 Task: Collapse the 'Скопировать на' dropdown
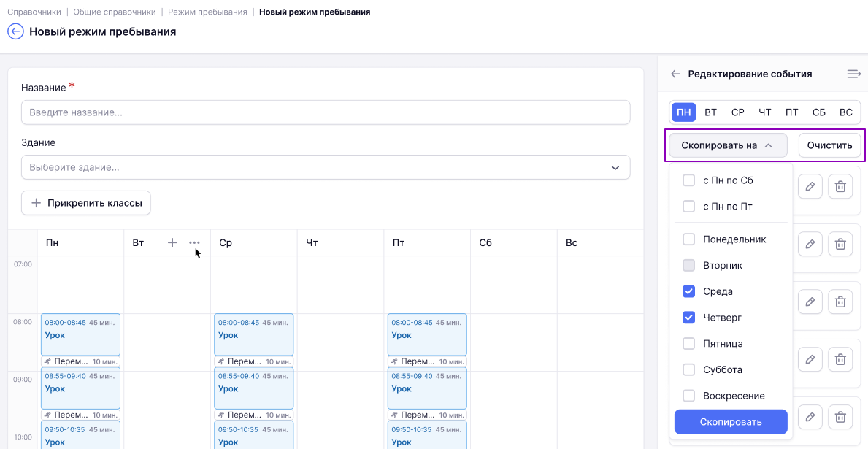728,145
